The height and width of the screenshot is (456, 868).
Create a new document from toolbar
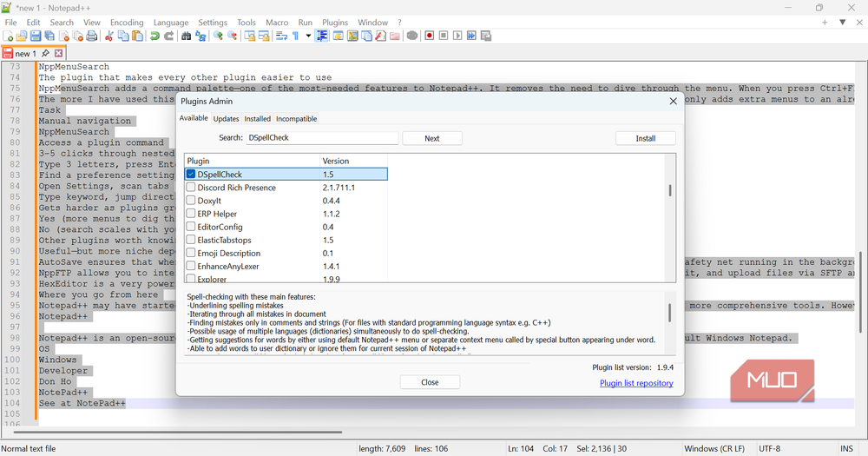pos(8,36)
